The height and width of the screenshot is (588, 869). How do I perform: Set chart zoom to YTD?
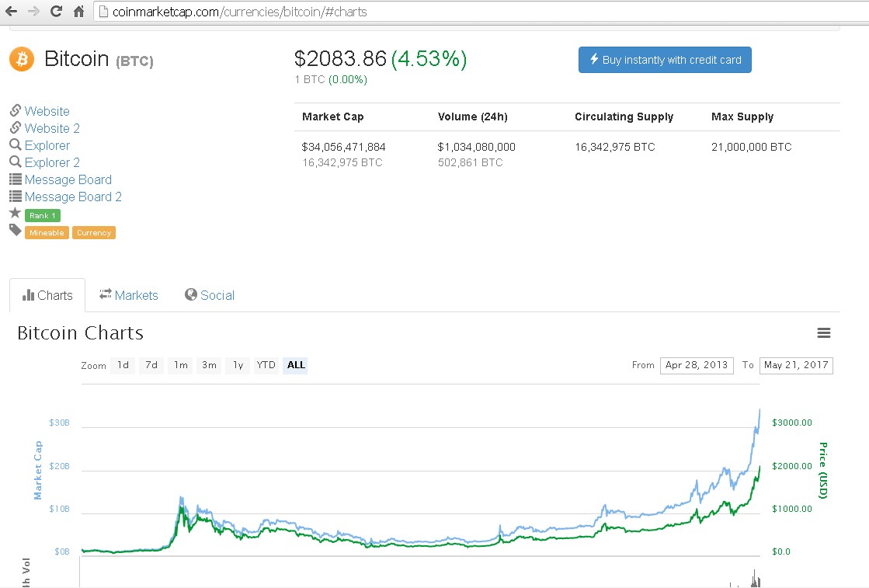pos(266,364)
